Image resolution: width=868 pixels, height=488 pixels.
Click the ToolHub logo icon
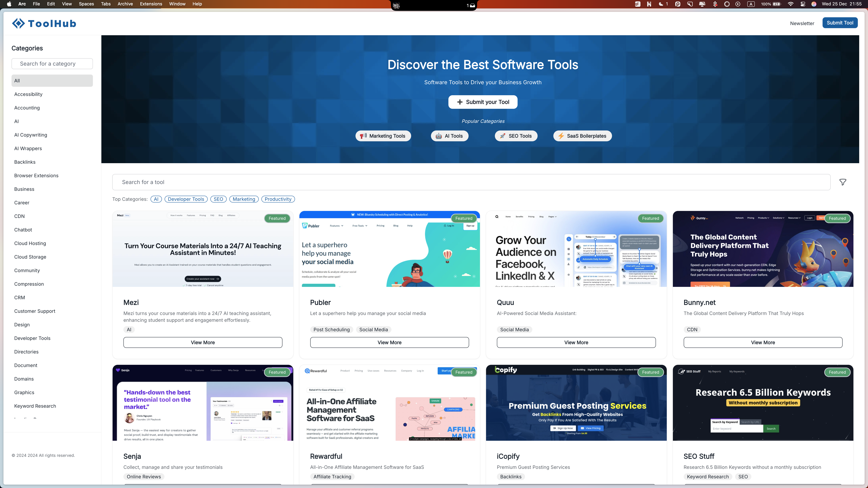(18, 23)
